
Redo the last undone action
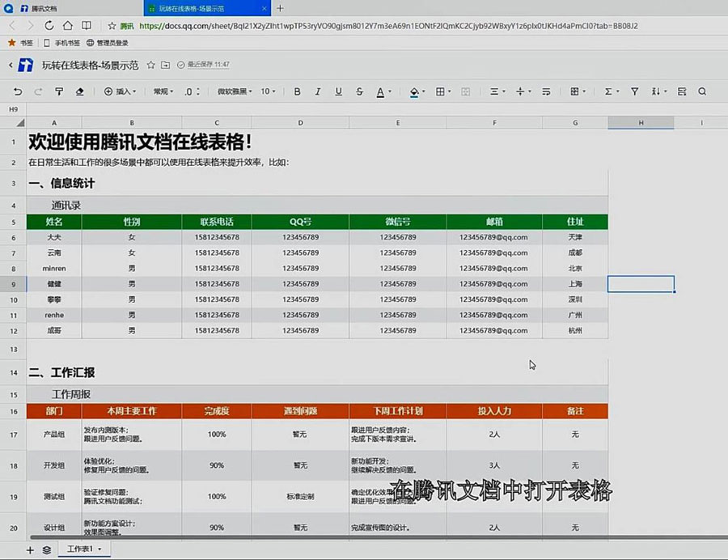38,91
